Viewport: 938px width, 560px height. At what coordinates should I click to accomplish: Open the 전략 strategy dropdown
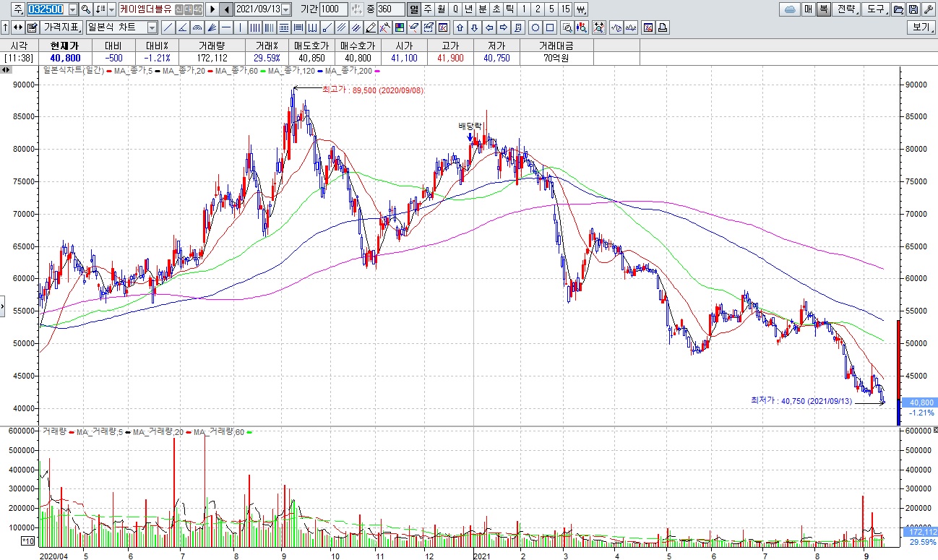847,9
